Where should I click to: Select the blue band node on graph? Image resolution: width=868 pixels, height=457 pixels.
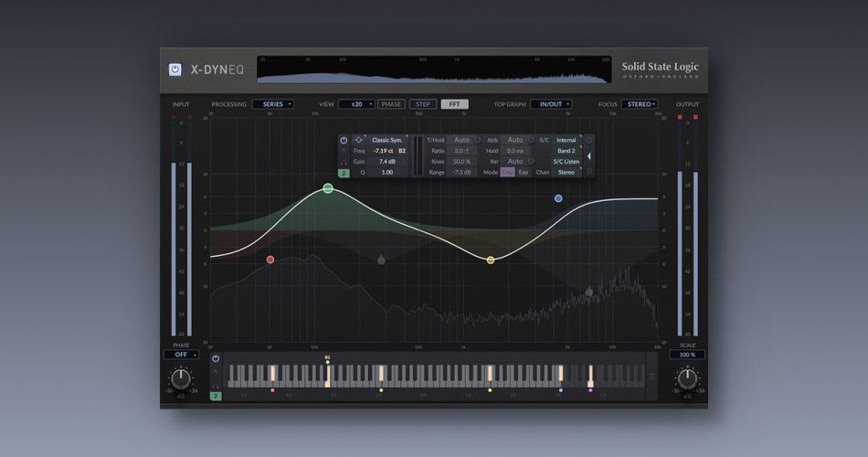(x=558, y=198)
